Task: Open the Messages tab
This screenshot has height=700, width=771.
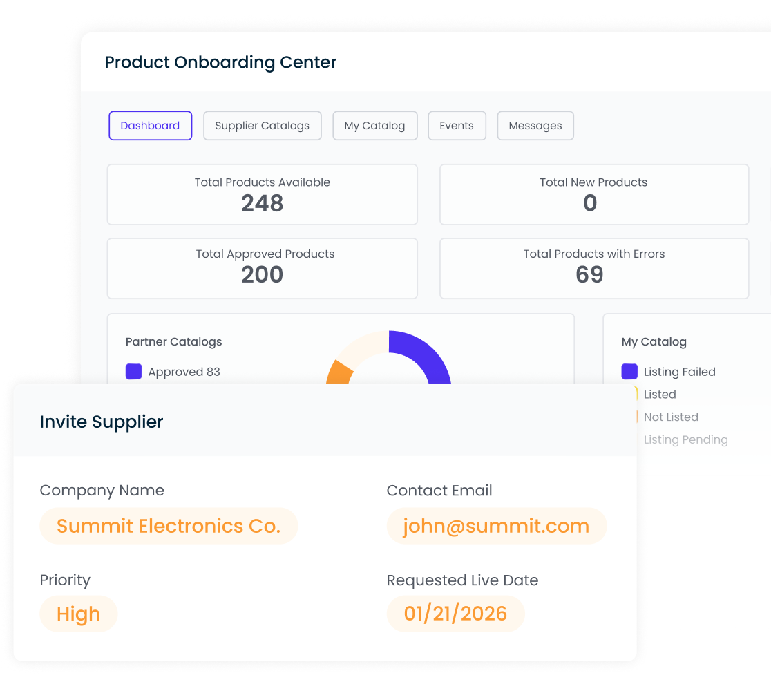Action: (535, 126)
